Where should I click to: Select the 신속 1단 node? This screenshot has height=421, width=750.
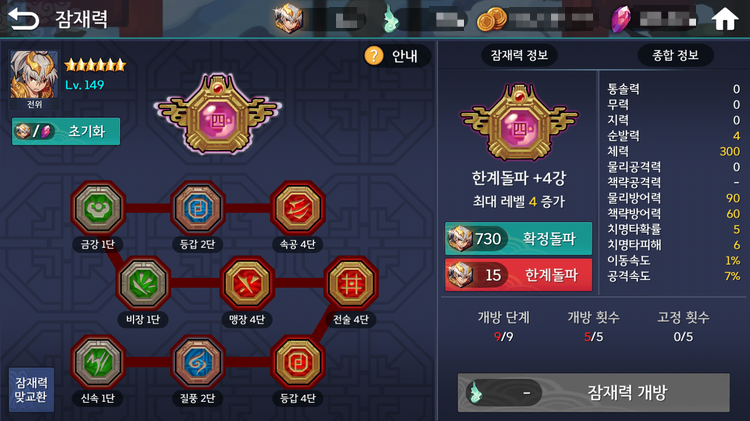pos(98,362)
